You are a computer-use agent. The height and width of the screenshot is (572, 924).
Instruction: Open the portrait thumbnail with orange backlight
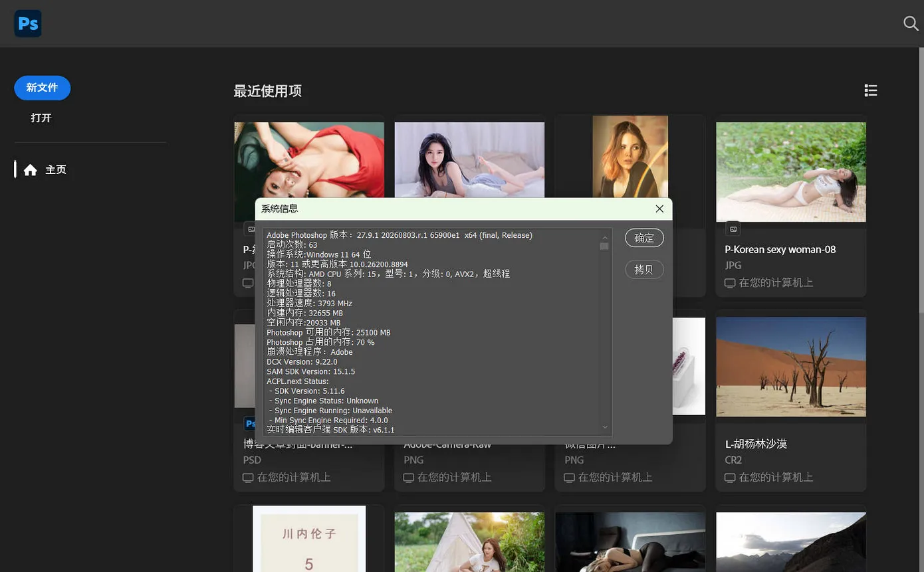[630, 157]
